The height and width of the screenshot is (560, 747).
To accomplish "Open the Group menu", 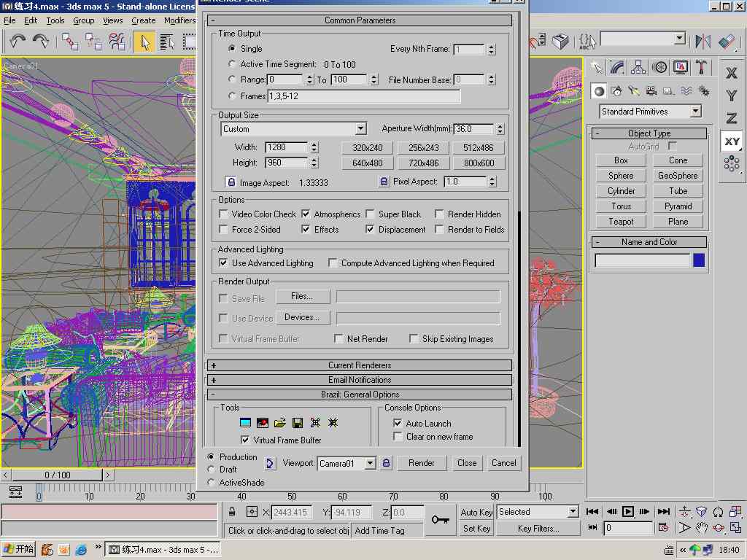I will [83, 20].
